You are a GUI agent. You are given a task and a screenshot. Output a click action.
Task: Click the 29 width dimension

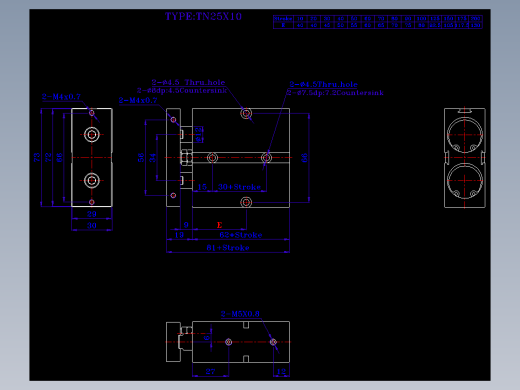[x=92, y=214]
